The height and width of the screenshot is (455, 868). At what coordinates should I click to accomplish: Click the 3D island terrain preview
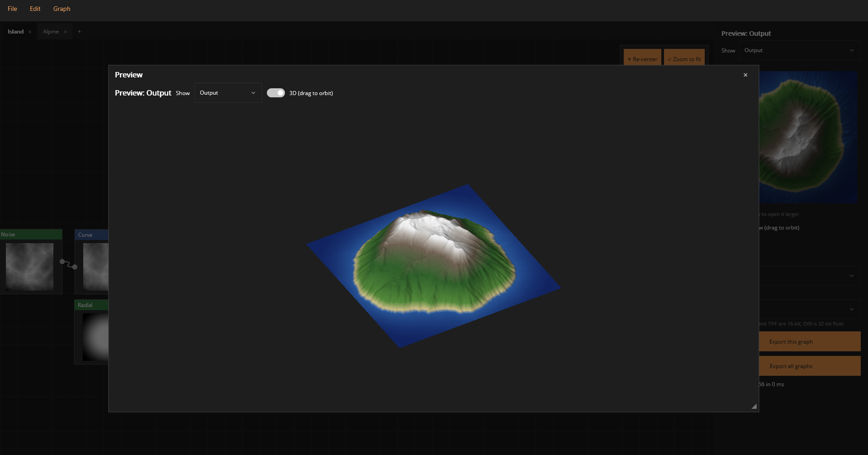[x=433, y=266]
